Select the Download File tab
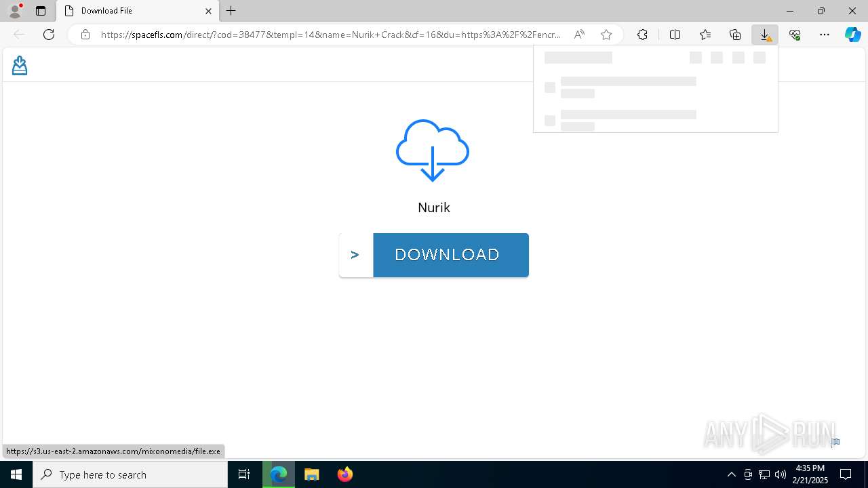Viewport: 868px width, 488px height. pos(138,11)
